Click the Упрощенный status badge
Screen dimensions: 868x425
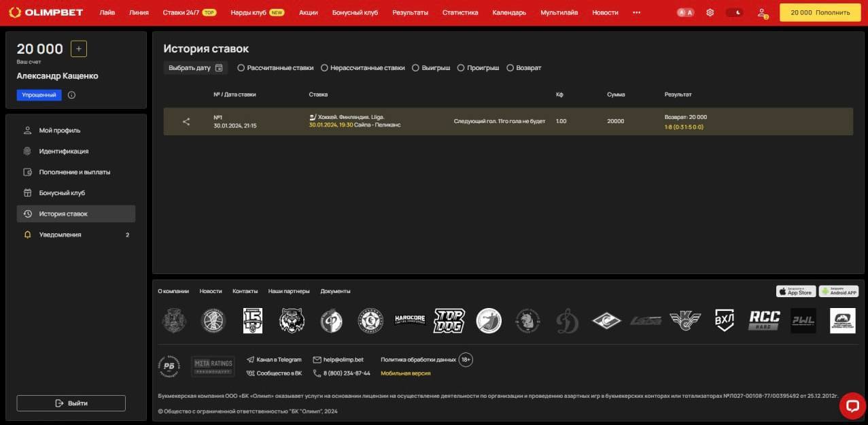tap(39, 95)
